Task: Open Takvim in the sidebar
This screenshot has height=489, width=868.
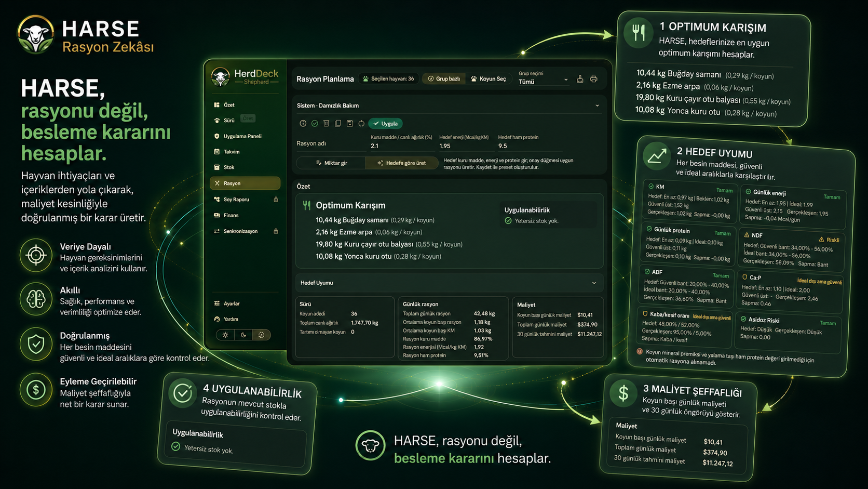Action: [245, 152]
